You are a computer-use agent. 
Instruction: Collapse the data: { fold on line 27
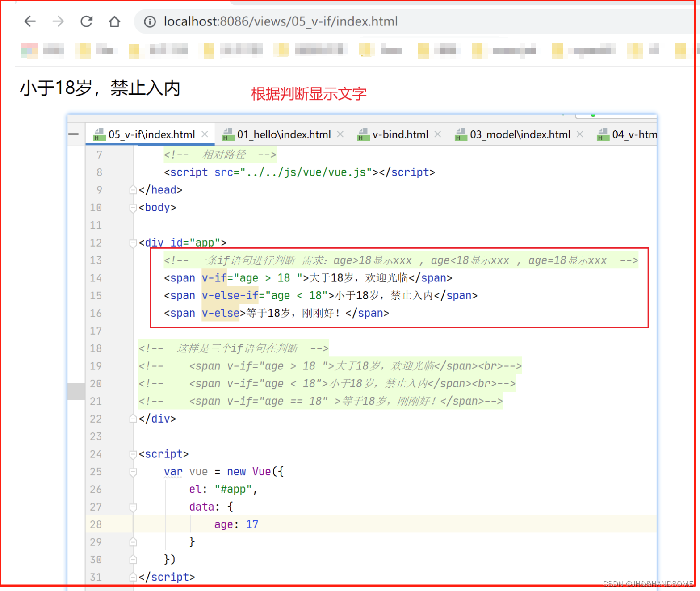(133, 507)
